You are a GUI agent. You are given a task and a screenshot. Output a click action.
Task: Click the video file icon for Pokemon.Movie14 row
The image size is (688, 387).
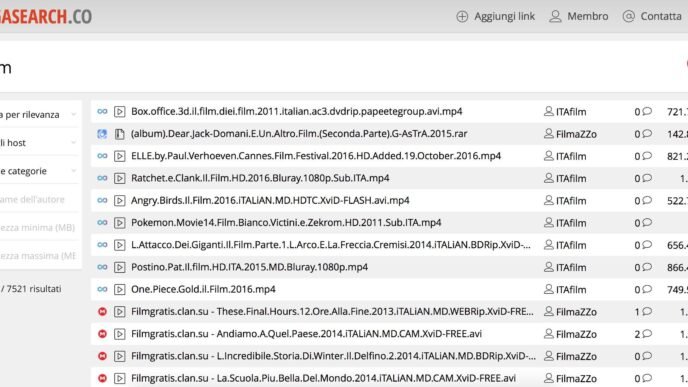(x=119, y=222)
